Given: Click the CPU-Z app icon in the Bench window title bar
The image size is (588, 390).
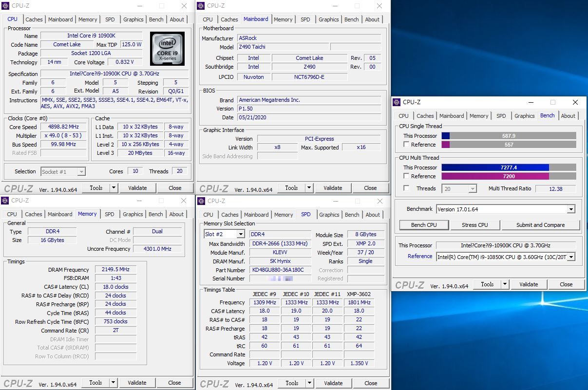Looking at the screenshot, I should (397, 102).
